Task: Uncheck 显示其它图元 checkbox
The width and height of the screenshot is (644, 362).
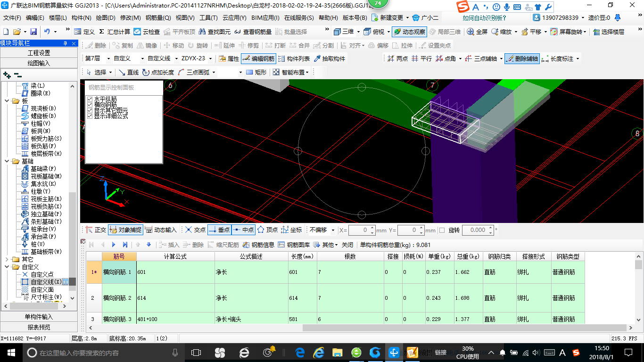Action: click(x=90, y=110)
